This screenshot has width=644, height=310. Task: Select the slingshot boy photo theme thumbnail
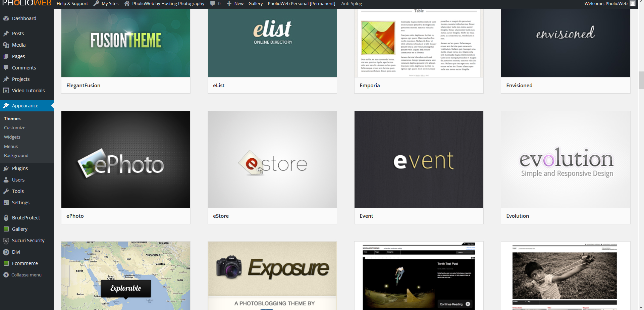coord(566,276)
